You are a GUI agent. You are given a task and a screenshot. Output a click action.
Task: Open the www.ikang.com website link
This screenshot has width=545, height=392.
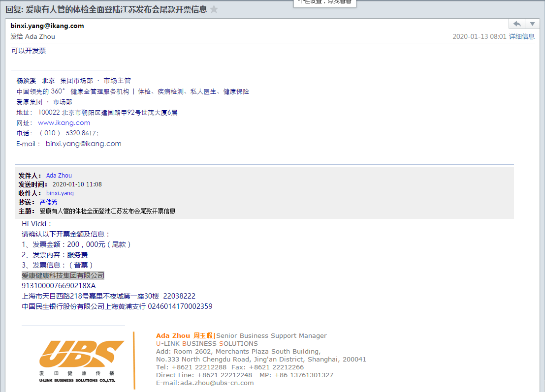point(64,122)
